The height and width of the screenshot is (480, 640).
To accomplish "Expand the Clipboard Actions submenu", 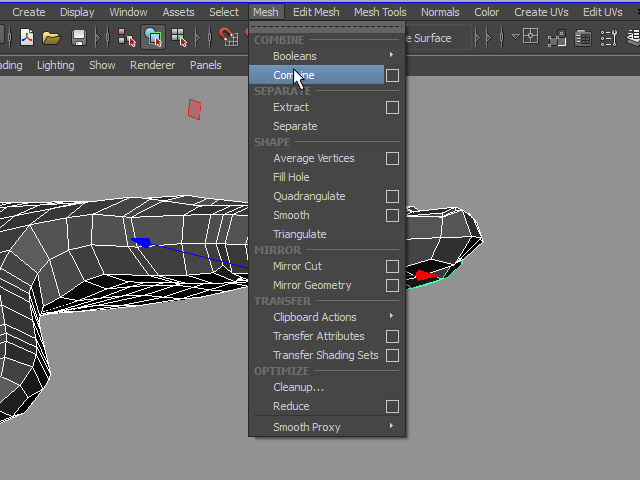I will coord(391,316).
